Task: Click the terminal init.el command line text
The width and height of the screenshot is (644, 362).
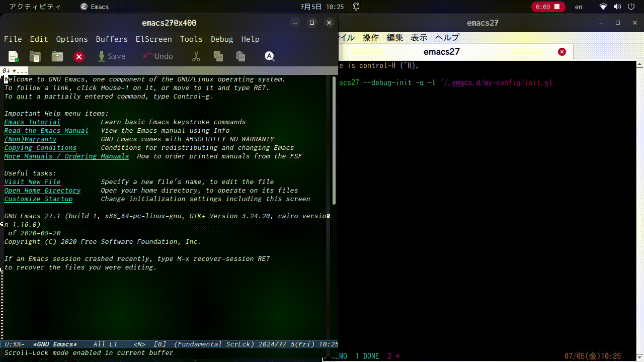Action: 446,82
